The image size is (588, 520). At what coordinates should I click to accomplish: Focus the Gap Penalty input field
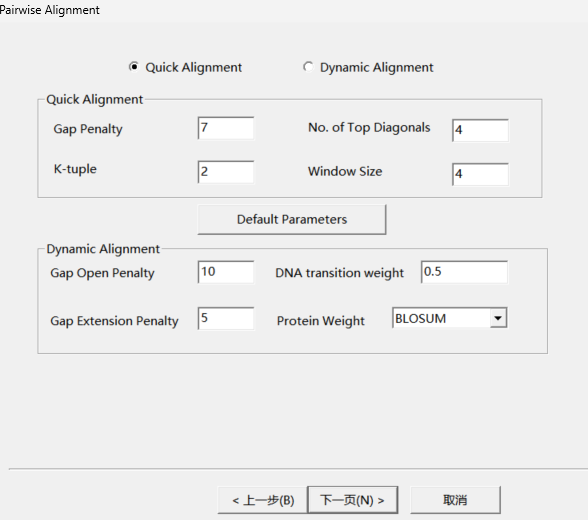226,128
